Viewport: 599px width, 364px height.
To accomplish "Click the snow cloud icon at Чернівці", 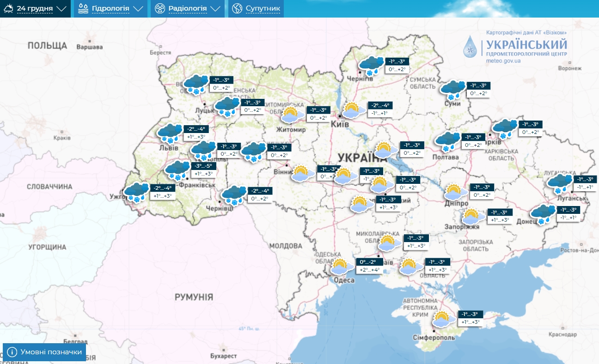I will click(234, 195).
